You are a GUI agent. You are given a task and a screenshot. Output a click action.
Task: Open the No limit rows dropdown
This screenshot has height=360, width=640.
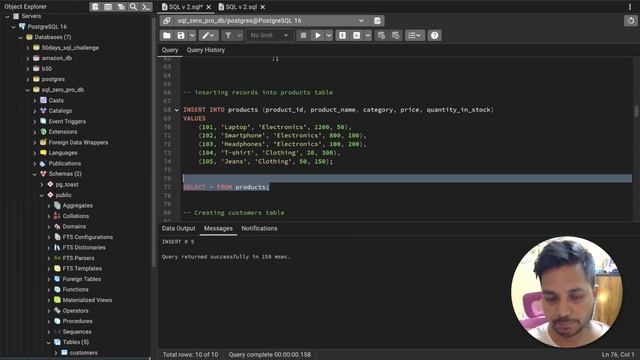269,36
